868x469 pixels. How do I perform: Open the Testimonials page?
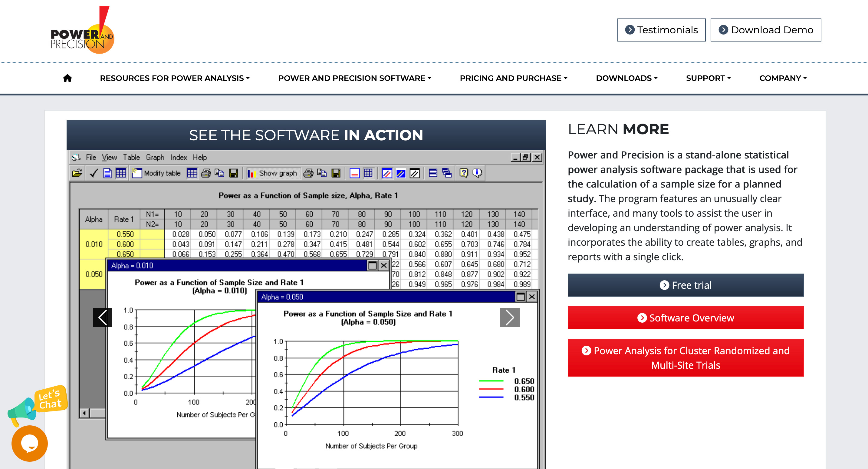pyautogui.click(x=661, y=30)
